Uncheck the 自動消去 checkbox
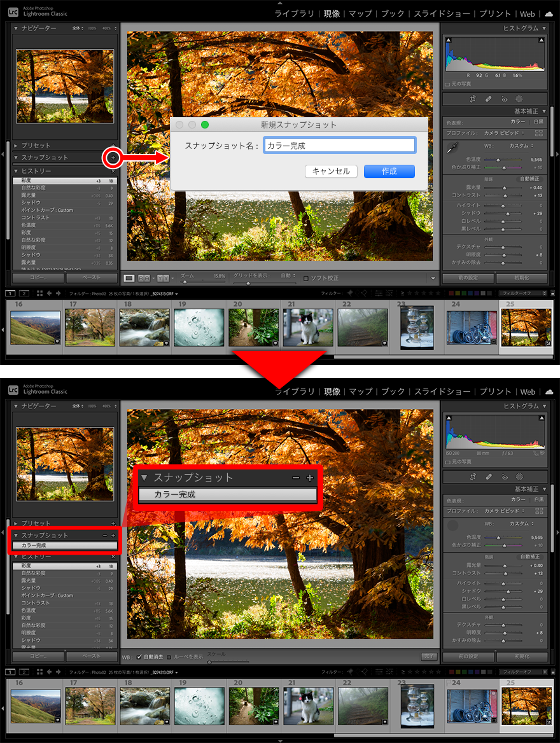The image size is (560, 743). pos(140,656)
